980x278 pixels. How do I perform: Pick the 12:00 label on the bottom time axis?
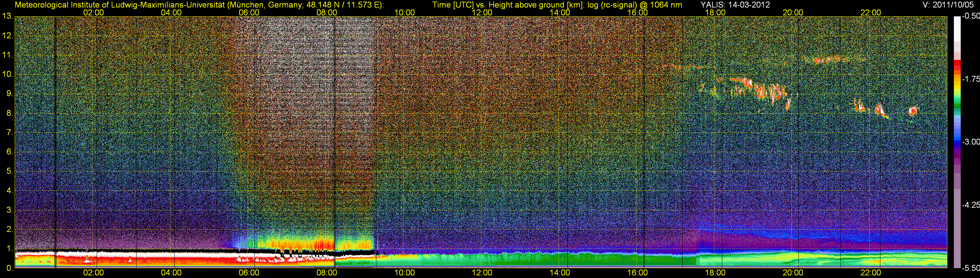(x=482, y=273)
